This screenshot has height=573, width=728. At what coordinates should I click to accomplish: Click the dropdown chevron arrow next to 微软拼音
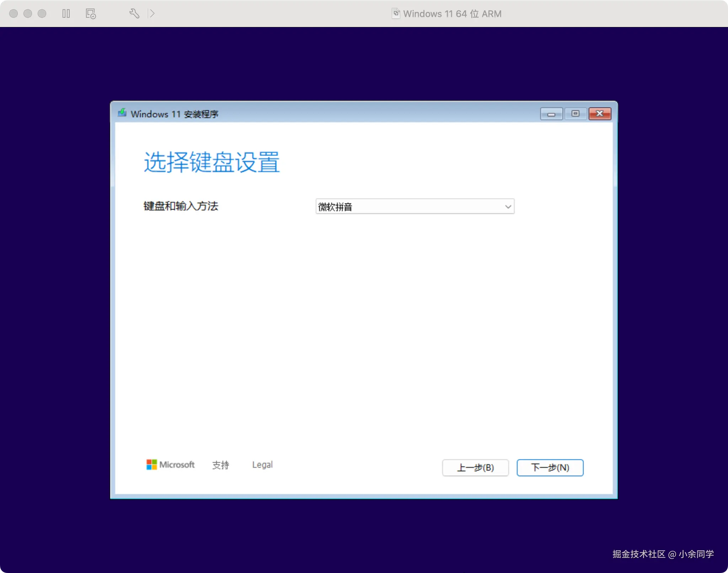pos(508,207)
